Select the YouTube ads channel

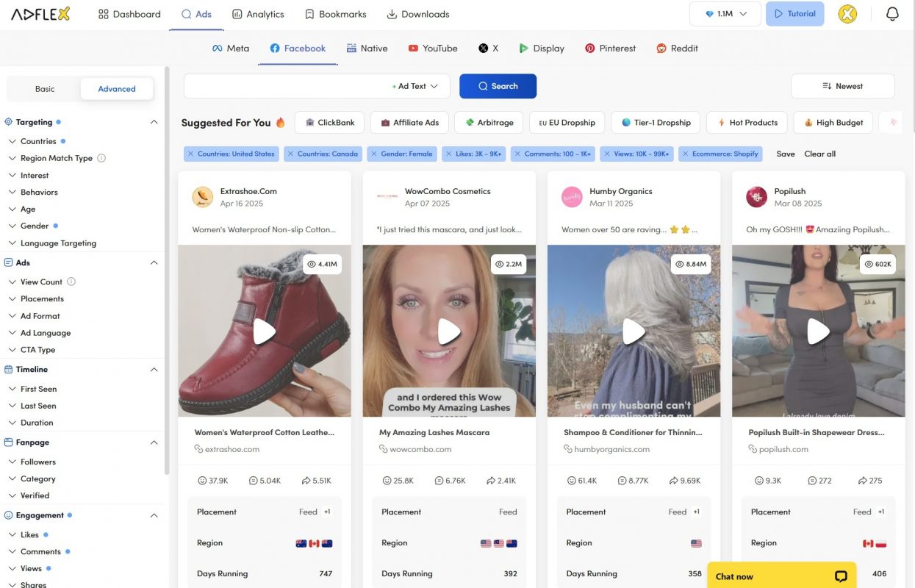pos(413,48)
